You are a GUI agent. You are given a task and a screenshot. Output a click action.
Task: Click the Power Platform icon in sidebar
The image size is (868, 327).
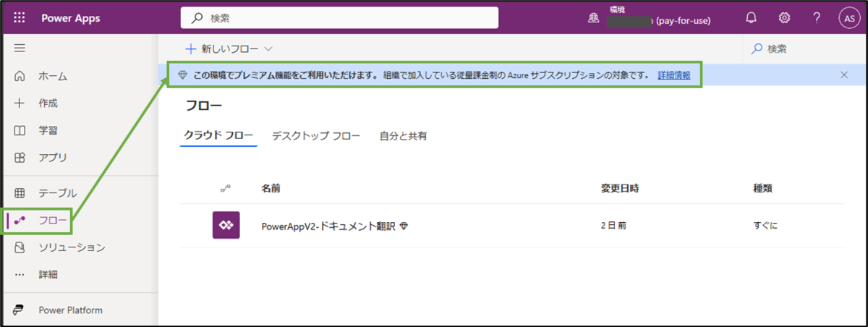[x=20, y=310]
